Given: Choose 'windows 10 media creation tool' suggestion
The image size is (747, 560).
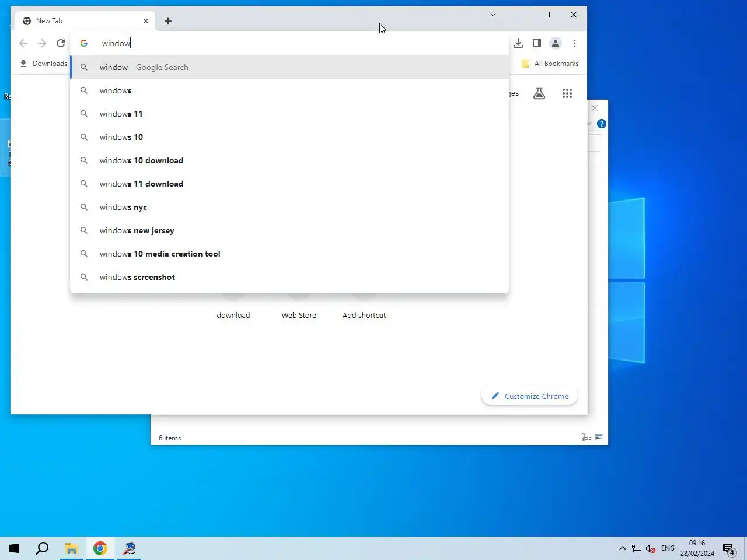Looking at the screenshot, I should [x=289, y=254].
